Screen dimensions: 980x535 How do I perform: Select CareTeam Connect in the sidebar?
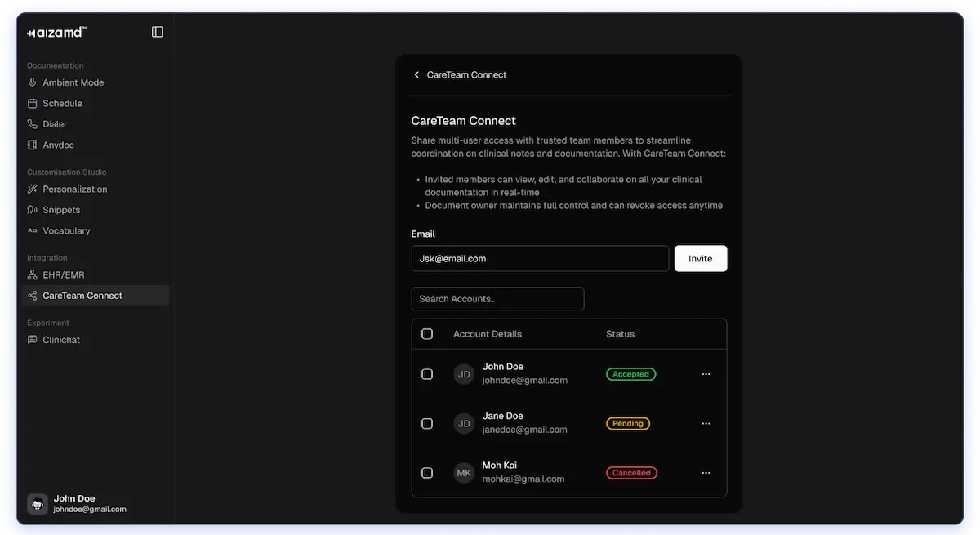[96, 296]
